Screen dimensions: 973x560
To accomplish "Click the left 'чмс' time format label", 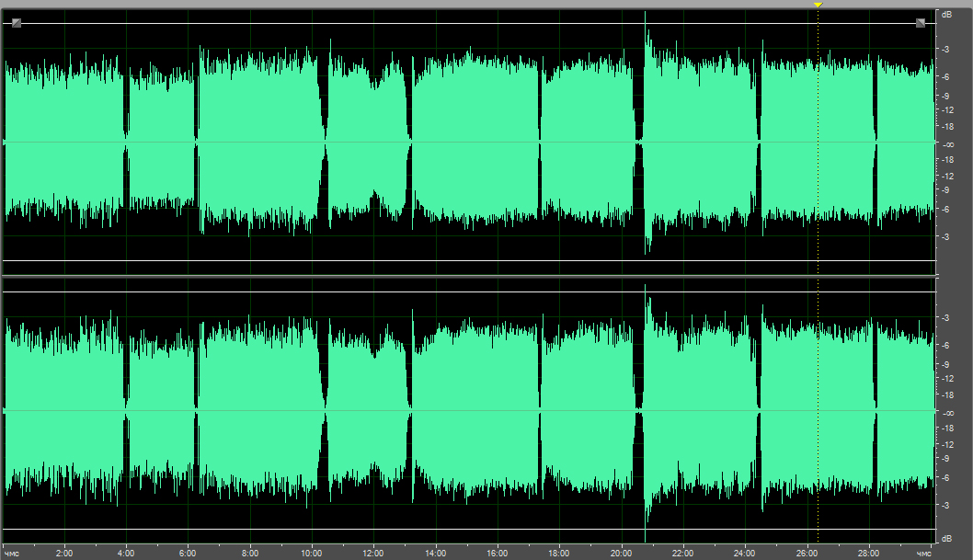I will (x=12, y=554).
